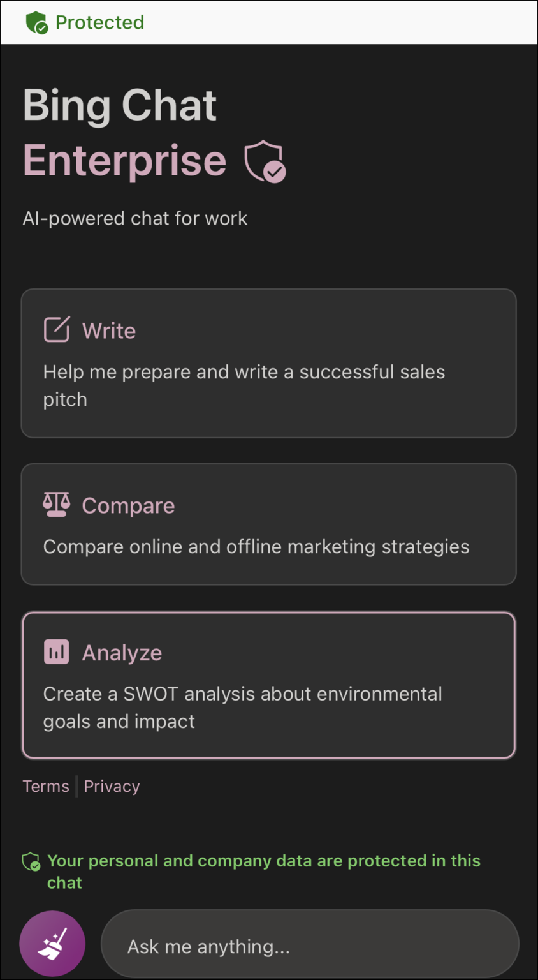Screen dimensions: 538x980
Task: Click the "Compare" card heading
Action: [128, 505]
